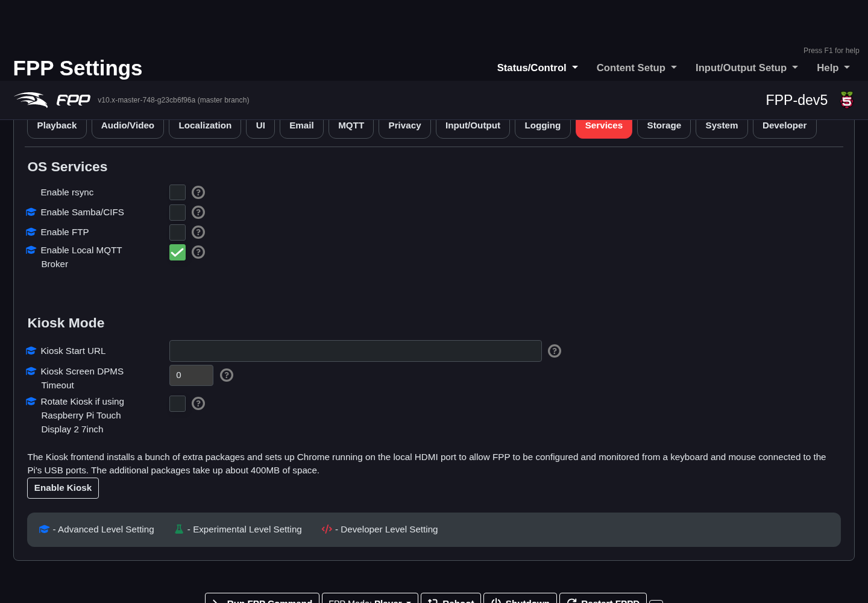Click the 'Press F1 for help' text
868x603 pixels.
point(831,51)
